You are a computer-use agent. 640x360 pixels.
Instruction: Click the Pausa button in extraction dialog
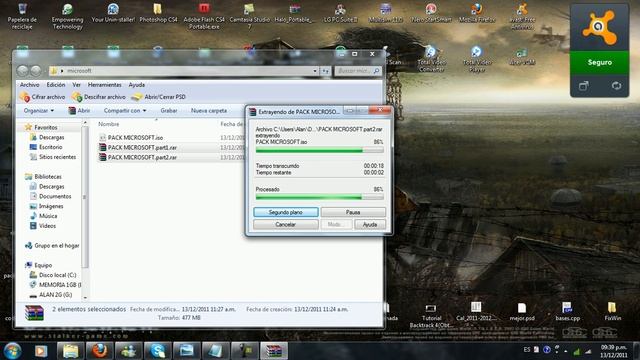[x=353, y=212]
